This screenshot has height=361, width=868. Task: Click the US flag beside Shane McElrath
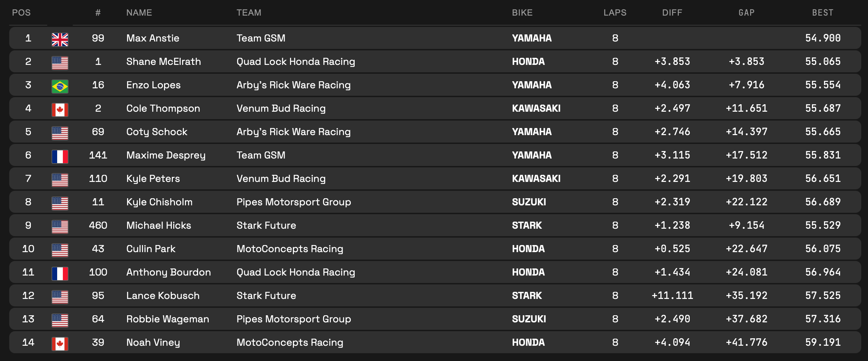(x=60, y=63)
